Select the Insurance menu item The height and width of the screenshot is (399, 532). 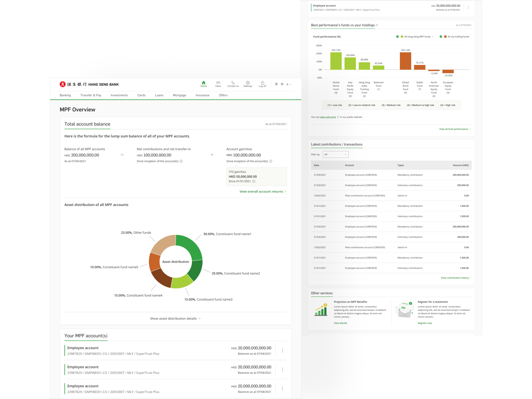202,95
